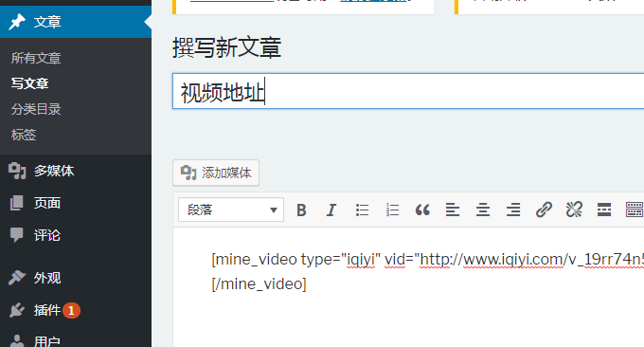Click the [/mine_video] closing shortcode text
Screen dimensions: 644x347
259,284
